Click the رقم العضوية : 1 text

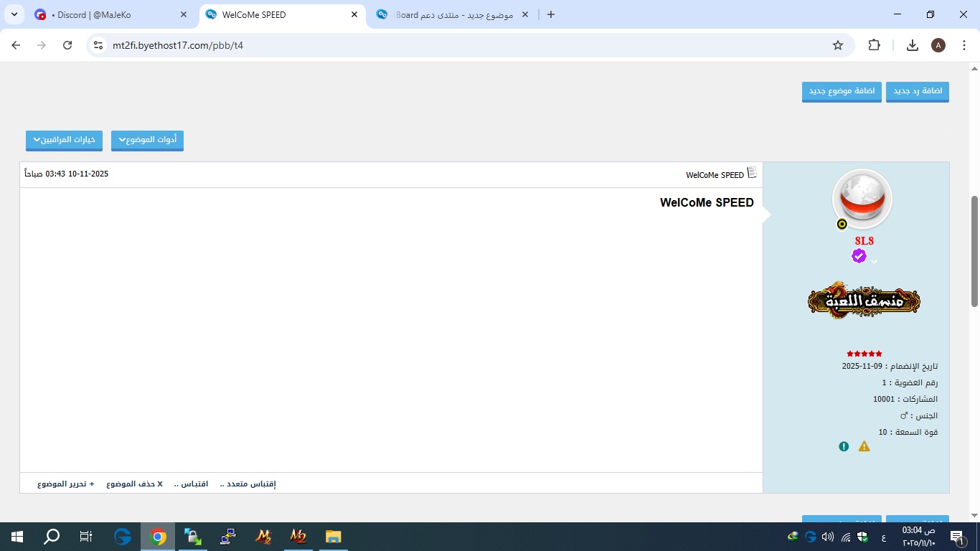[910, 382]
